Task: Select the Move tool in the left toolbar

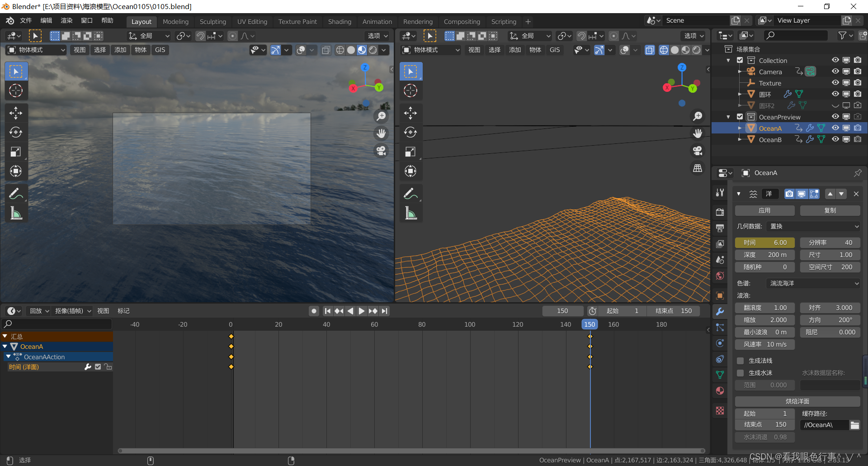Action: click(16, 113)
